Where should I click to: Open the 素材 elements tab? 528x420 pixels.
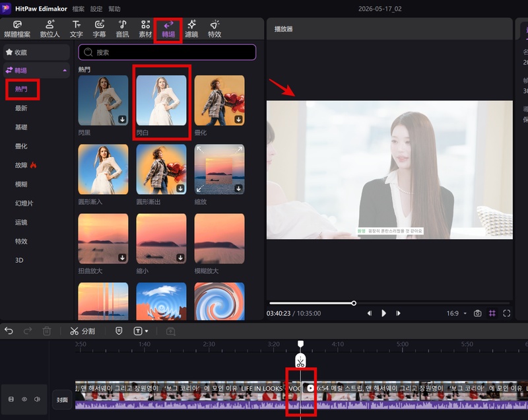tap(145, 29)
